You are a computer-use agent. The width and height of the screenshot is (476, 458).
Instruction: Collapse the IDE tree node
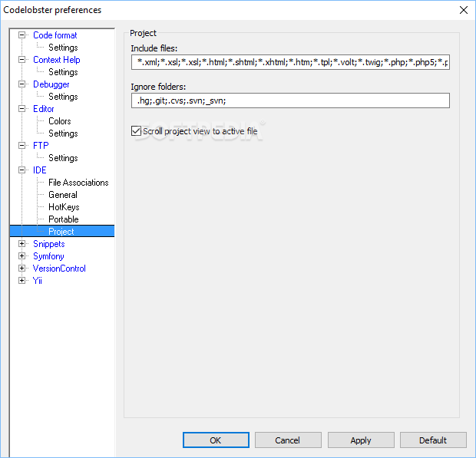click(x=21, y=170)
